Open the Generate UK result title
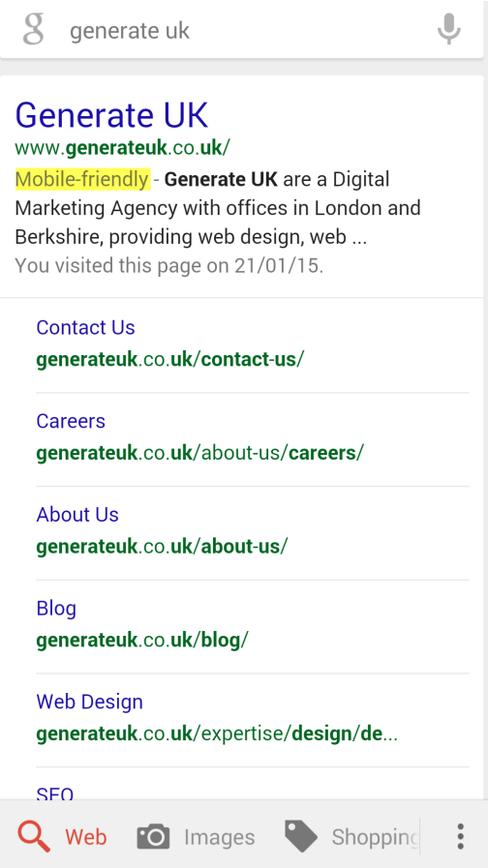 click(111, 115)
